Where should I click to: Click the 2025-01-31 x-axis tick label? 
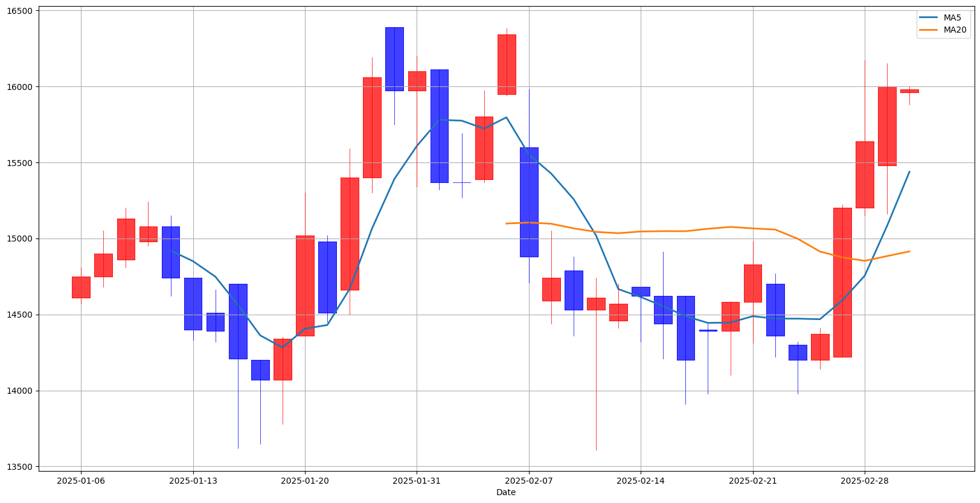(x=417, y=481)
